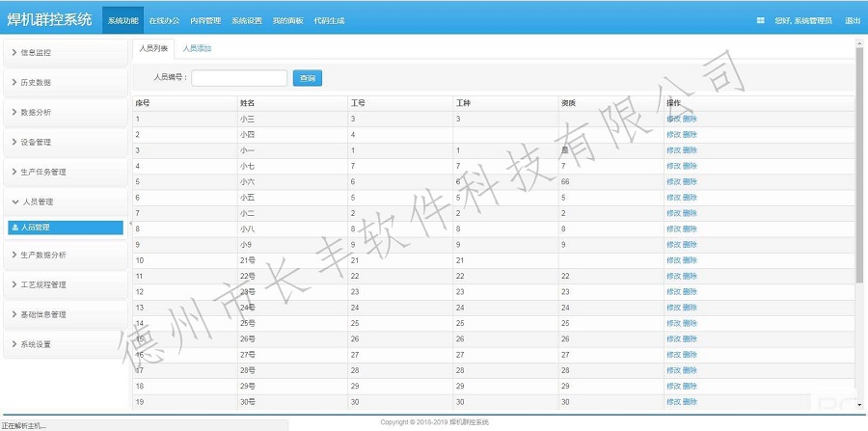The image size is (868, 431).
Task: Expand the 工艺规程管理 sidebar section
Action: [x=64, y=284]
